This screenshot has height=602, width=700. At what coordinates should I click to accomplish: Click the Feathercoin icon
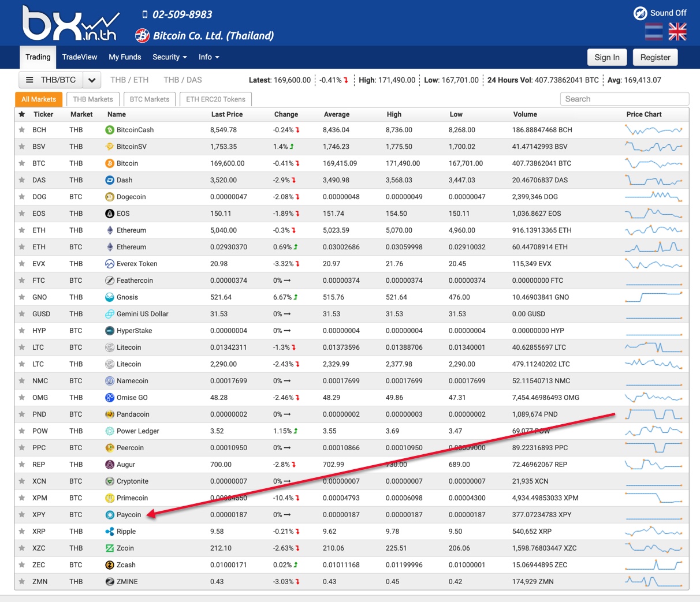(110, 281)
